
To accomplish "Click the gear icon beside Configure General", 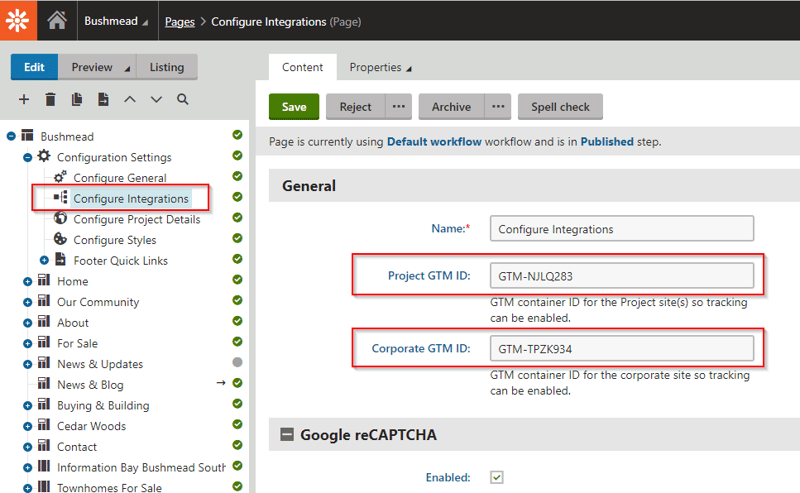I will [60, 177].
